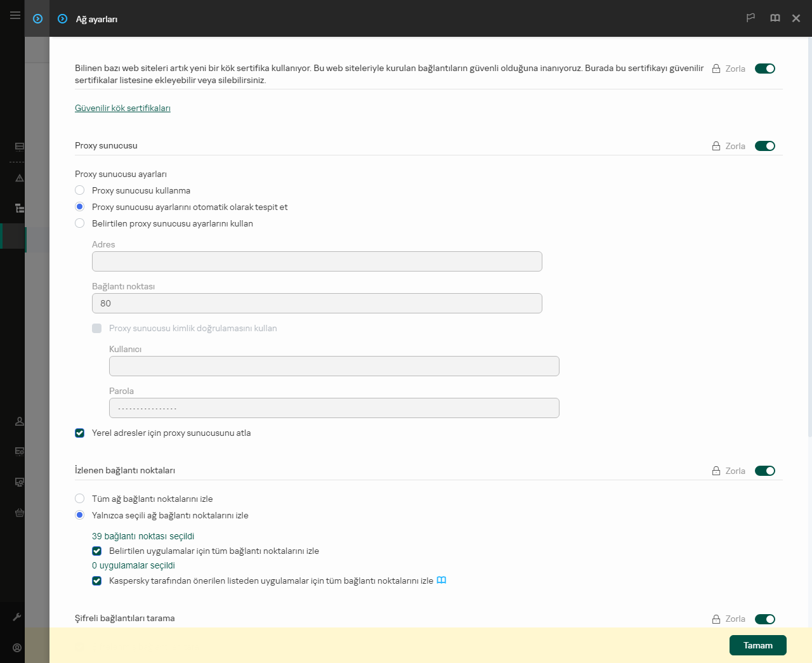Select 'Proxy sunucusu kullanma' radio button
Image resolution: width=812 pixels, height=663 pixels.
(x=80, y=190)
